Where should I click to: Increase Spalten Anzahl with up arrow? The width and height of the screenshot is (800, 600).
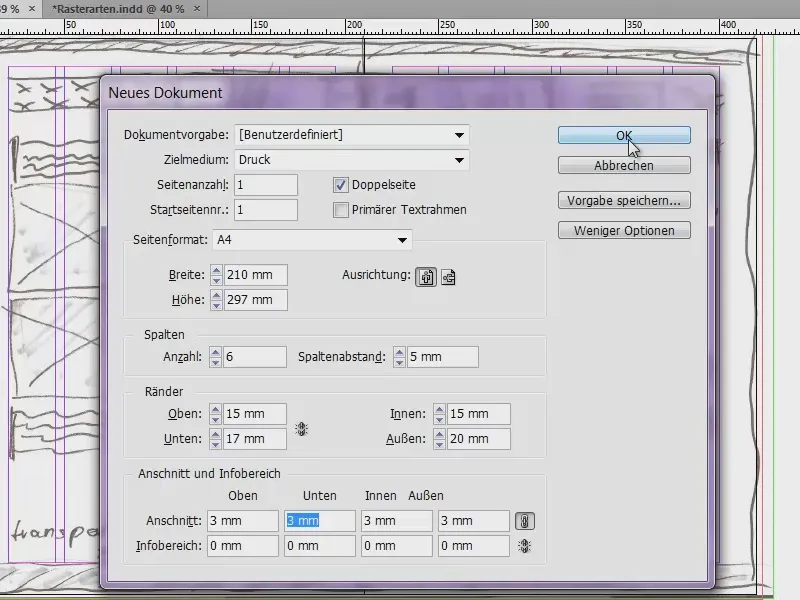click(215, 353)
